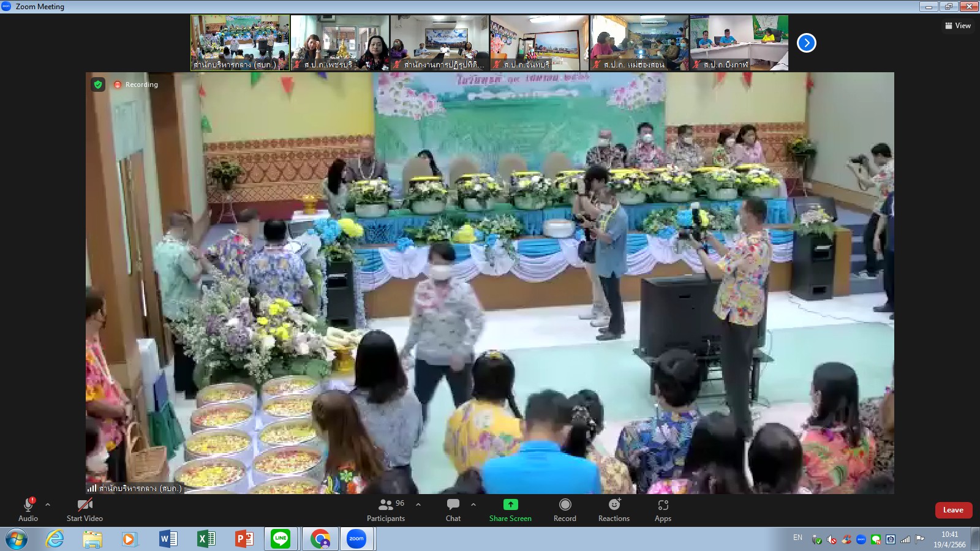Toggle Start Video camera
The width and height of the screenshot is (980, 551).
[85, 509]
